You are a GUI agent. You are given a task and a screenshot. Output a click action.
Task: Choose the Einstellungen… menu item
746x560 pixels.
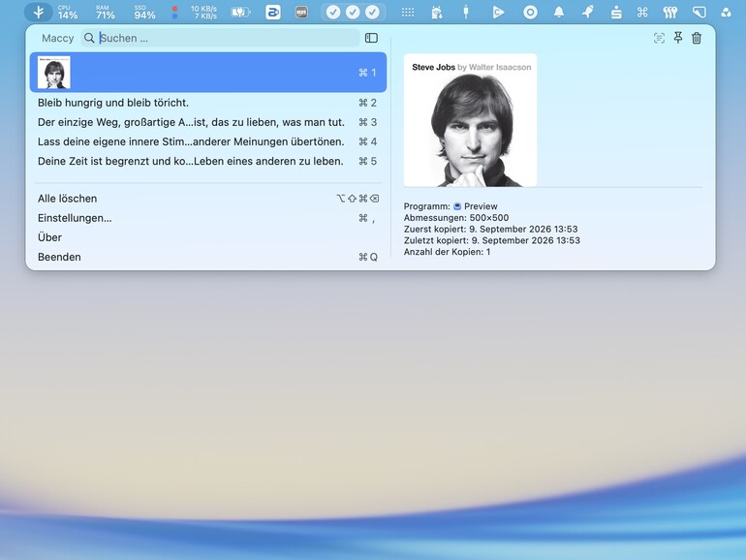208,218
